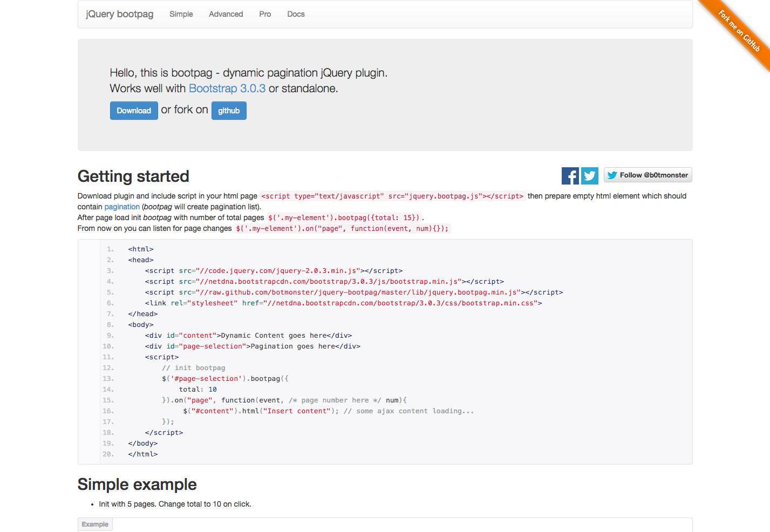Open the Docs navigation item
This screenshot has height=532, width=770.
[296, 14]
